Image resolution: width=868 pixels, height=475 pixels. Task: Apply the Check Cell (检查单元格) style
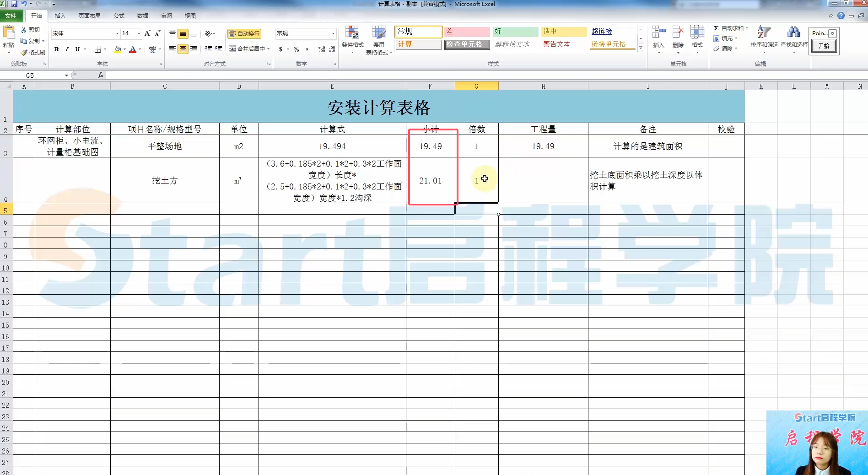click(x=467, y=44)
